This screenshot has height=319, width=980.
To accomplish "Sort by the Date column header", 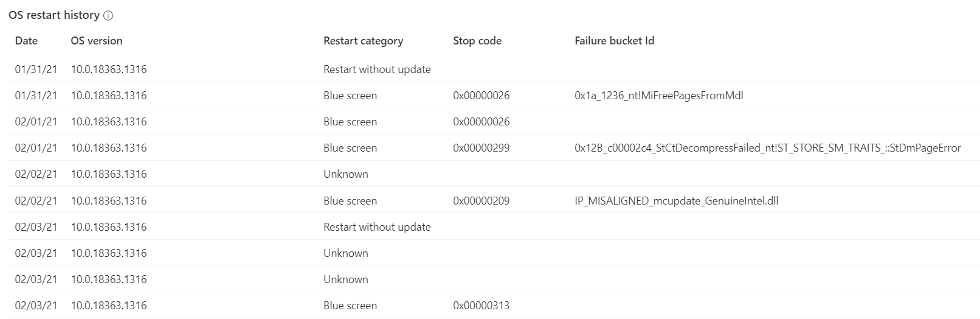I will 26,41.
